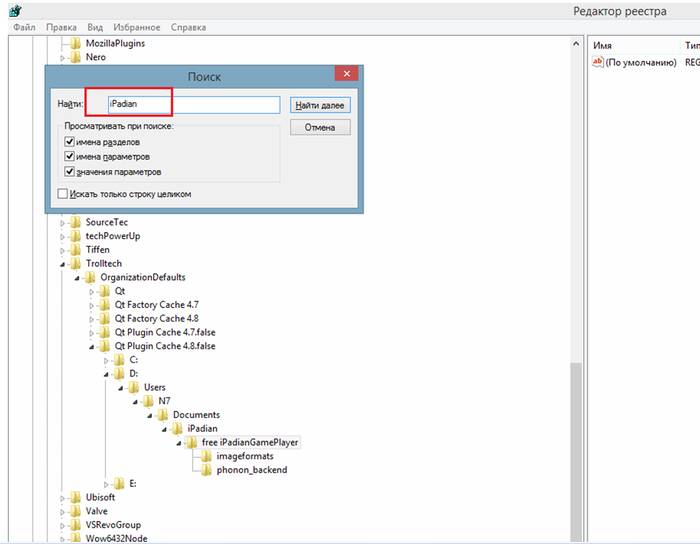700x544 pixels.
Task: Click the Registry Editor app icon in title bar
Action: (15, 10)
